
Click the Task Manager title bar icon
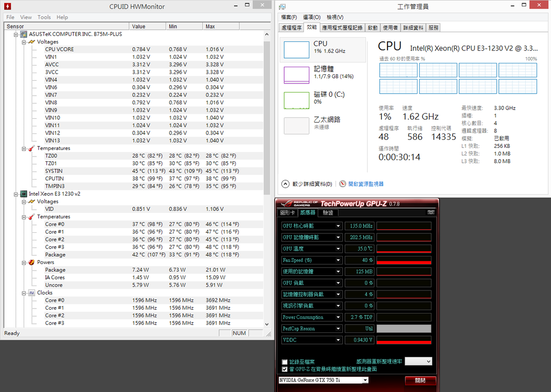click(282, 6)
